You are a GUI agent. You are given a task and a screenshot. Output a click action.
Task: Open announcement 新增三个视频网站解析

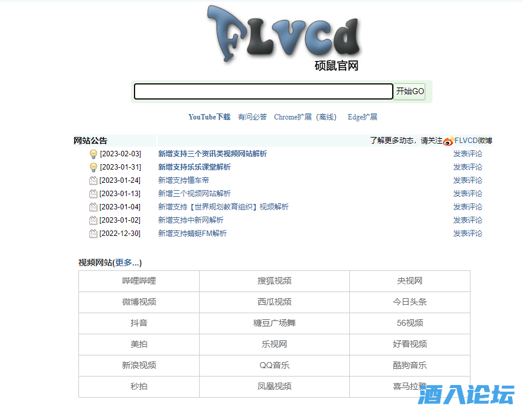point(194,194)
